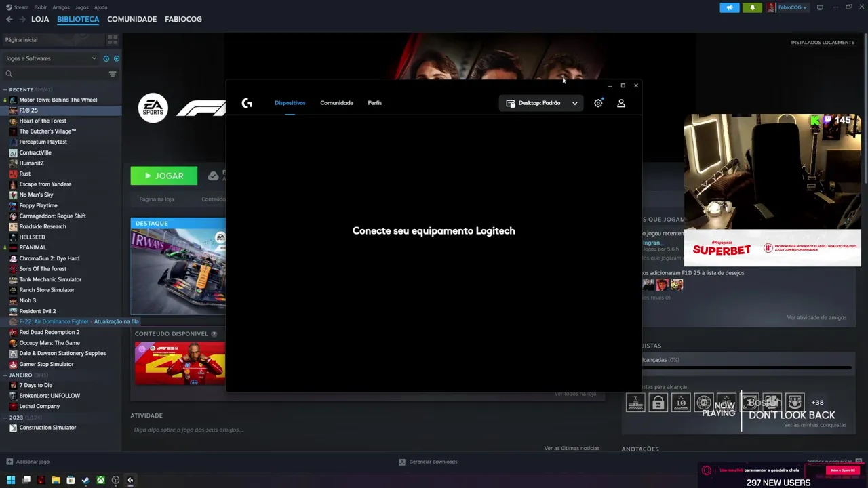Select Lethal Company in library
Viewport: 868px width, 488px height.
[x=39, y=406]
